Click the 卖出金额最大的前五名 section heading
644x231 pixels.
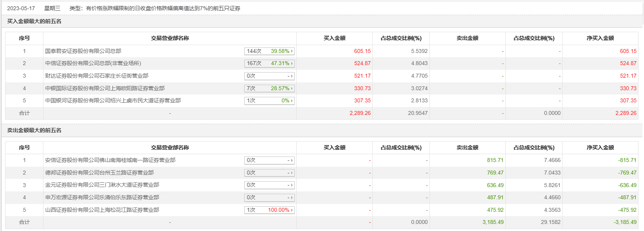[34, 130]
